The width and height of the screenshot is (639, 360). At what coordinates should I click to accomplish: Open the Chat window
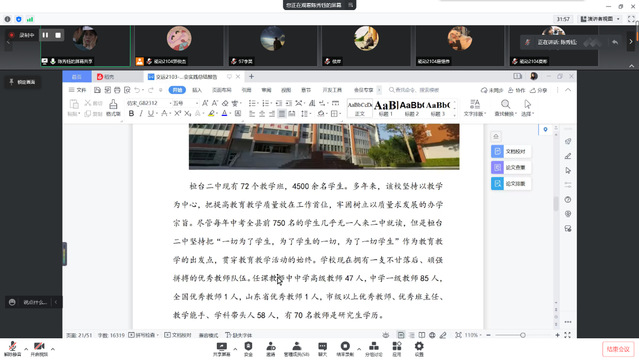pos(322,349)
